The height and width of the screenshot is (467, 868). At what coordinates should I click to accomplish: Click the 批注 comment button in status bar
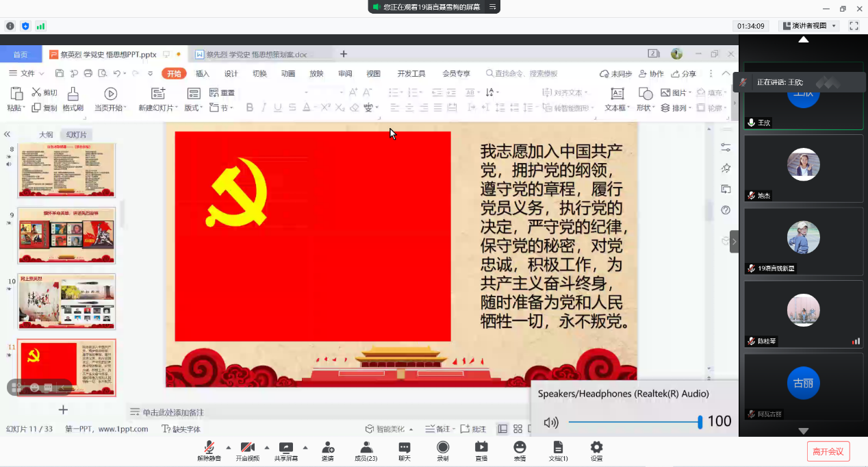(473, 429)
